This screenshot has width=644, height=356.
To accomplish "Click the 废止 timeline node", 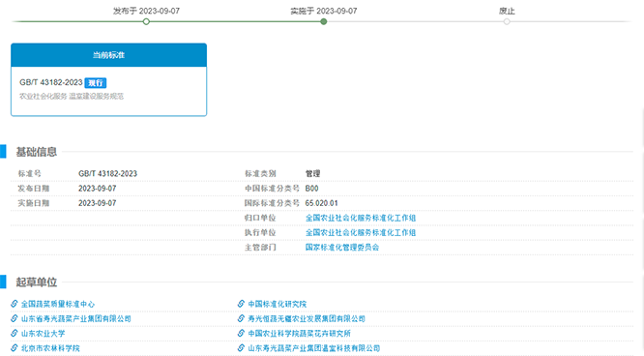I will [x=507, y=21].
